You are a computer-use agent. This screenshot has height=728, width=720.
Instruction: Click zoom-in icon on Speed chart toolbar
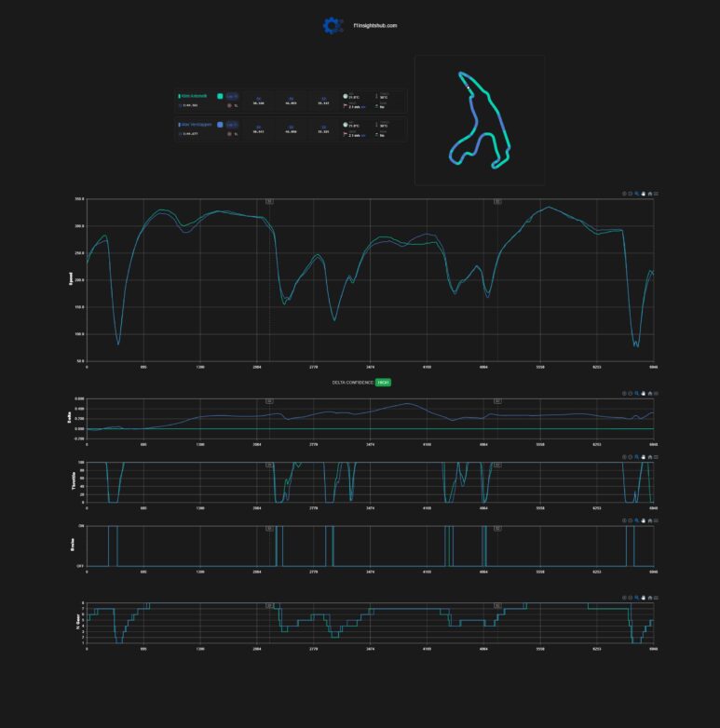click(x=624, y=194)
